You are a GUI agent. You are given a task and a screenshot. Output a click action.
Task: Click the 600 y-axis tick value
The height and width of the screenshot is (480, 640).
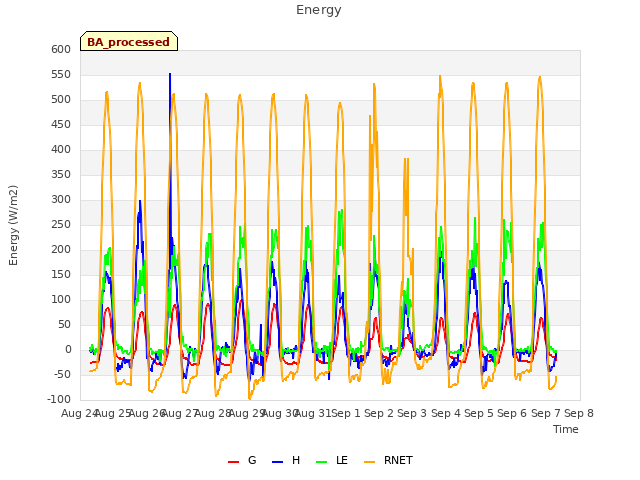pos(61,49)
